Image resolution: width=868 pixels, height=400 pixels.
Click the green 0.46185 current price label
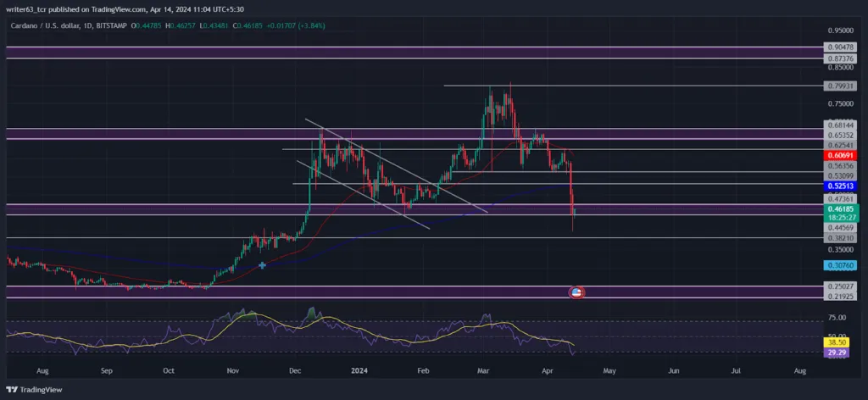(841, 209)
